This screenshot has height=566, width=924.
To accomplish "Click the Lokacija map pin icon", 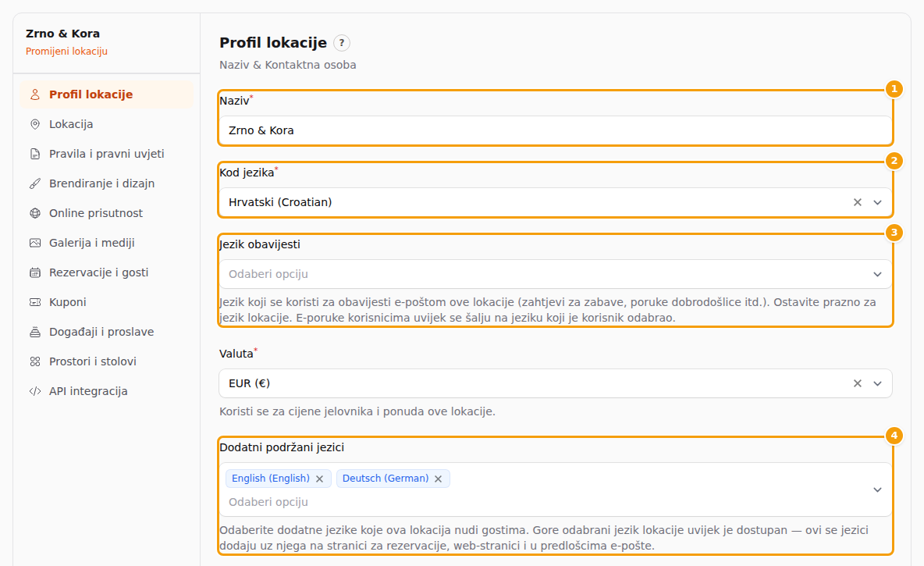I will pyautogui.click(x=35, y=124).
